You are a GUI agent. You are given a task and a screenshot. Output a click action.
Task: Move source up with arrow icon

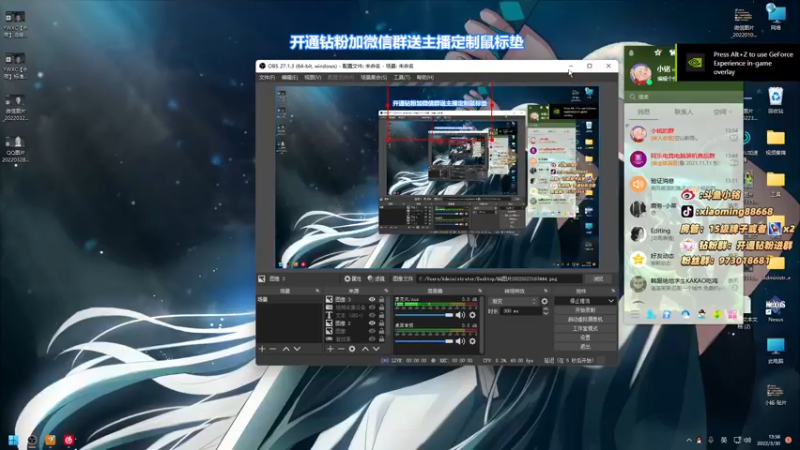pos(365,349)
